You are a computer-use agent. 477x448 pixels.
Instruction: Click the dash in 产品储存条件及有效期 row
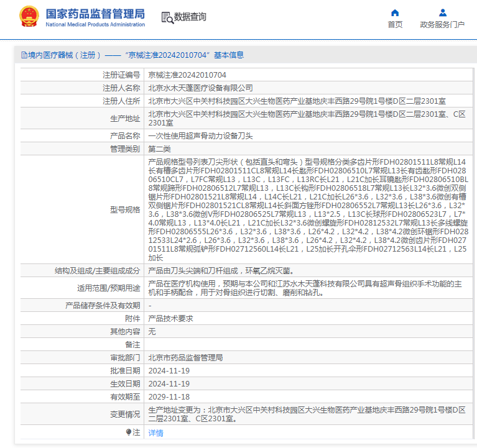click(150, 306)
